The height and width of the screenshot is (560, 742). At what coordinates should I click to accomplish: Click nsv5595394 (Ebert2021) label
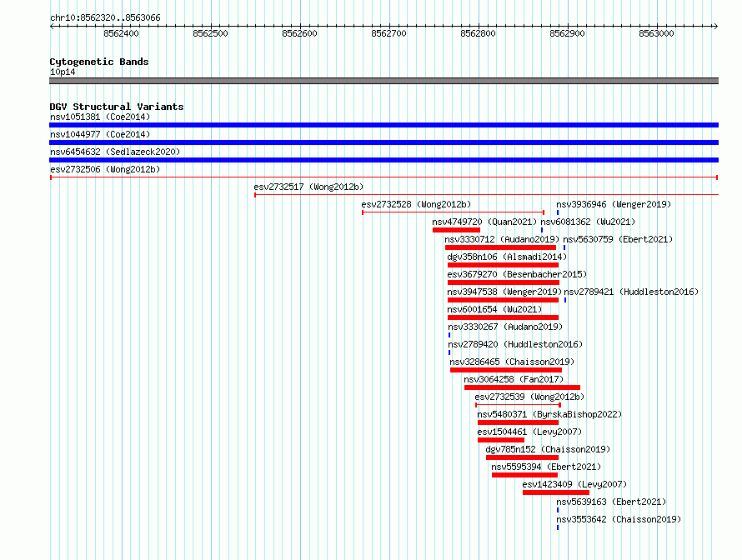[546, 467]
